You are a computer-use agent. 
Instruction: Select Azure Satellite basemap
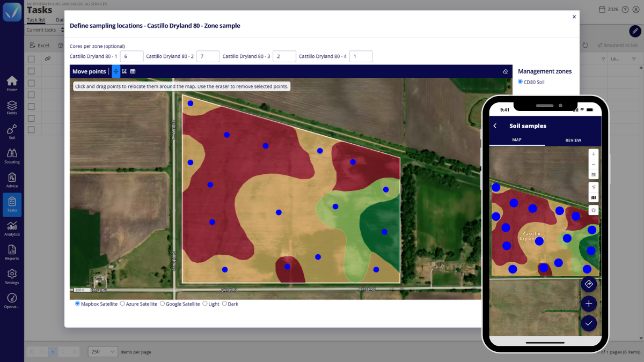click(x=122, y=304)
